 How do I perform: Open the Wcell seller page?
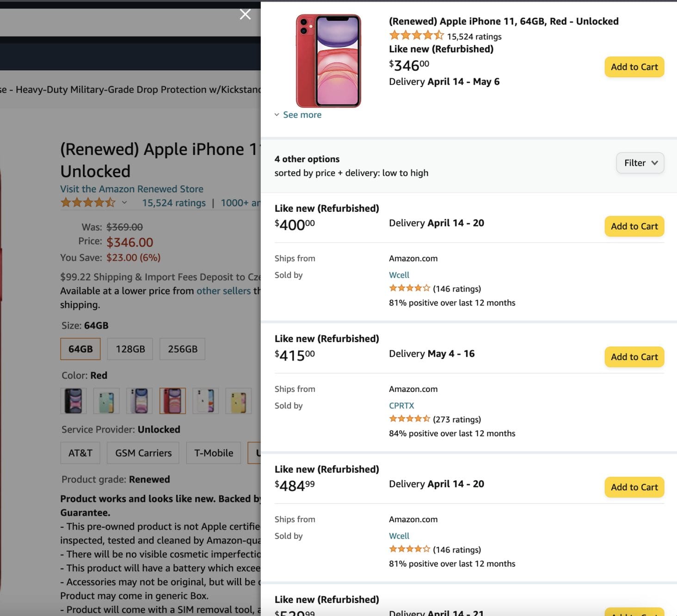coord(399,274)
